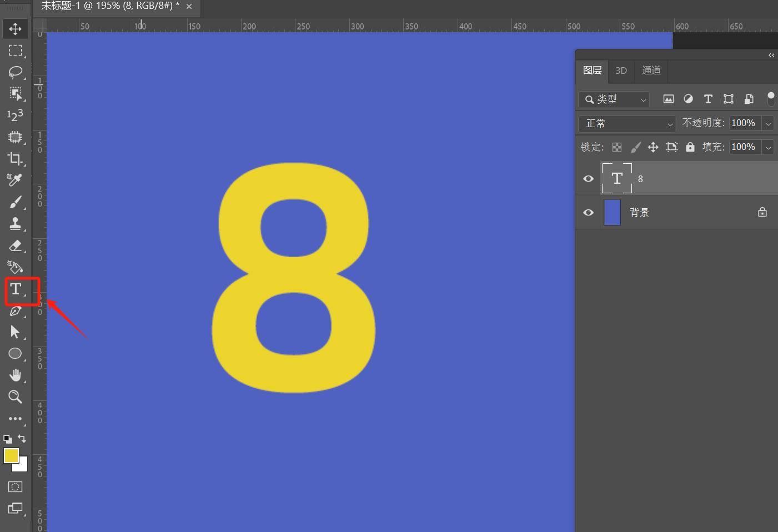Select the Brush tool
778x532 pixels.
tap(15, 202)
